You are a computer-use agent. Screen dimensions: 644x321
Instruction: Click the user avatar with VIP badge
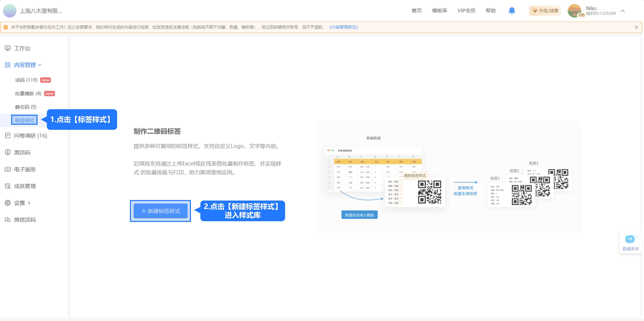click(x=574, y=11)
